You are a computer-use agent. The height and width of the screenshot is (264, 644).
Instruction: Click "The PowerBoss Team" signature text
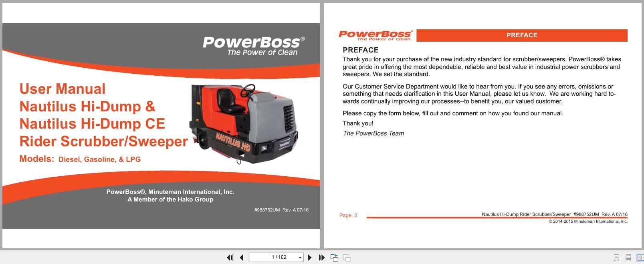click(373, 133)
